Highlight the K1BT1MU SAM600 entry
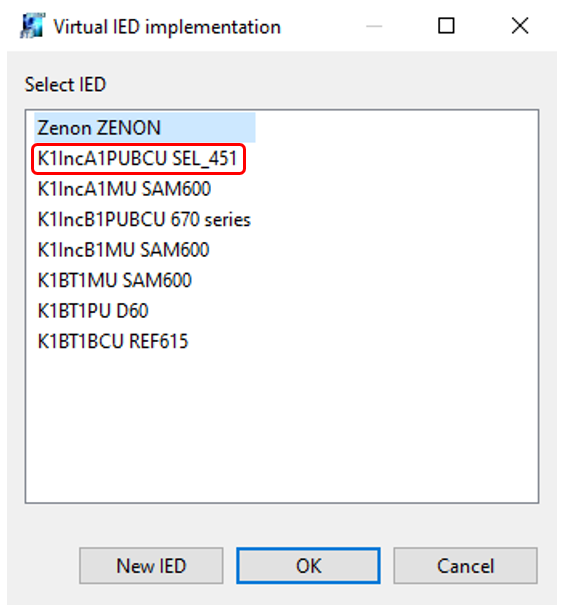This screenshot has width=564, height=612. tap(115, 280)
